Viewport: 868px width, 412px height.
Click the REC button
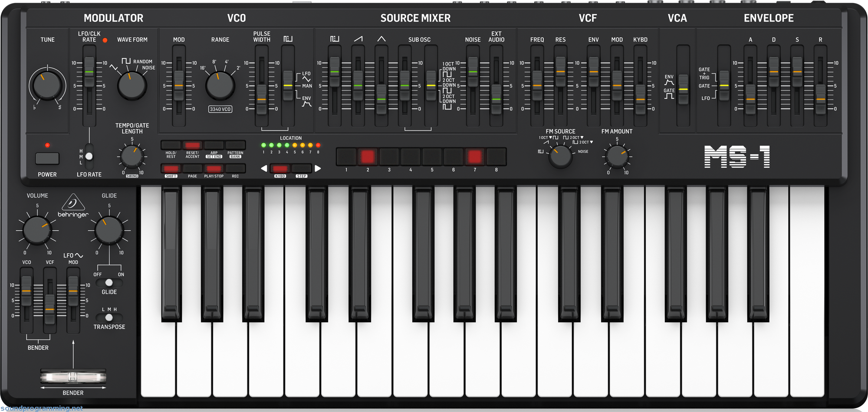click(235, 169)
